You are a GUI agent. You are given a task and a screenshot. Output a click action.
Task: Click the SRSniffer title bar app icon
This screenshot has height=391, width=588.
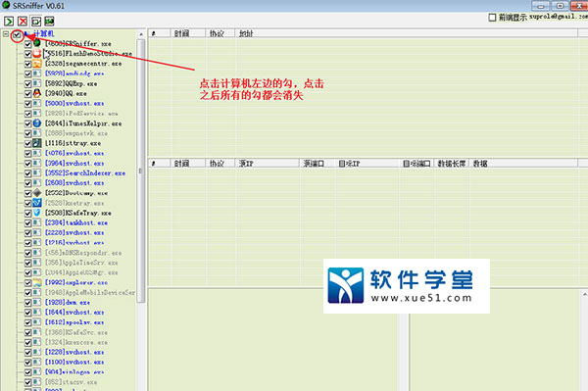pyautogui.click(x=6, y=5)
